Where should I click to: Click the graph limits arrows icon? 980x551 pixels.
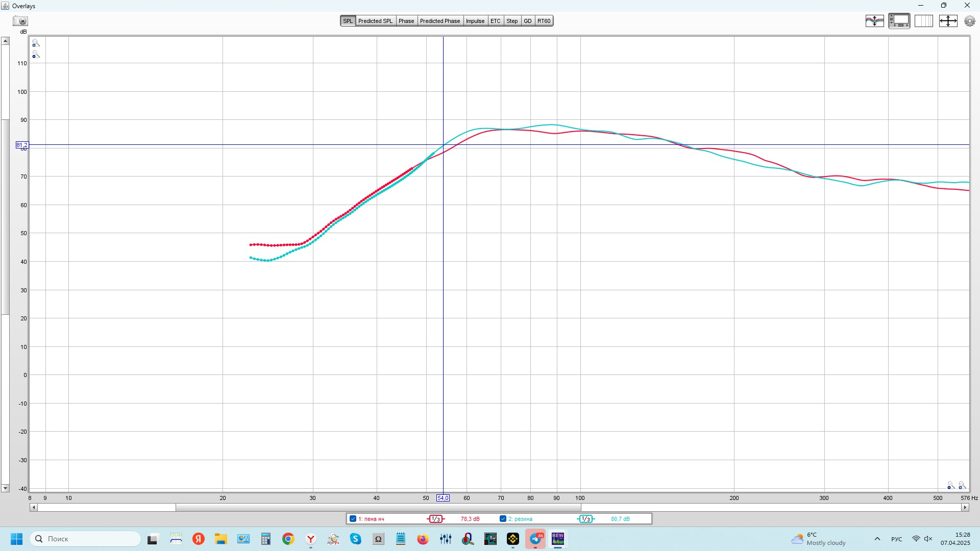(948, 21)
